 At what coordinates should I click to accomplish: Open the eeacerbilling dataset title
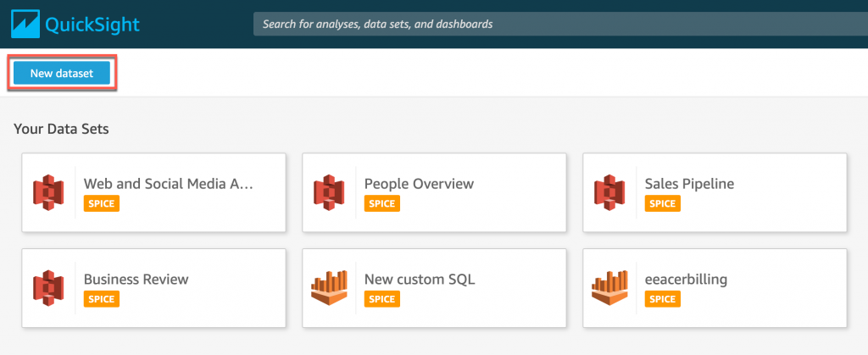coord(686,280)
